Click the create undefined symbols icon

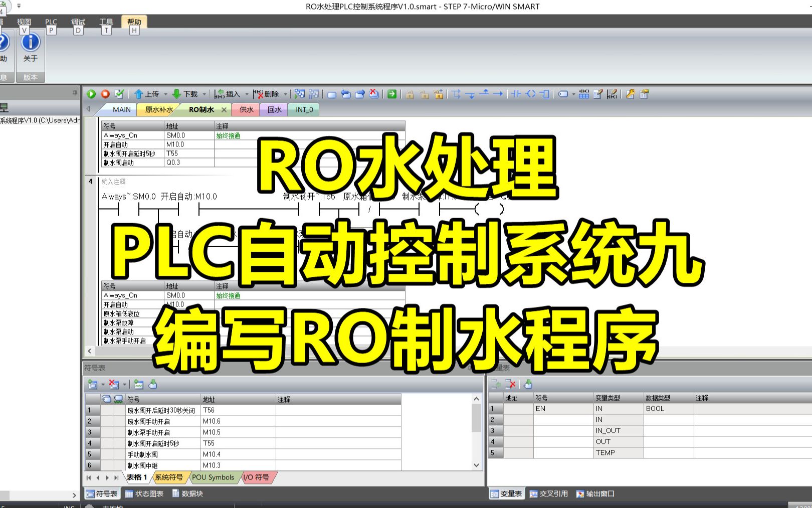pyautogui.click(x=138, y=385)
